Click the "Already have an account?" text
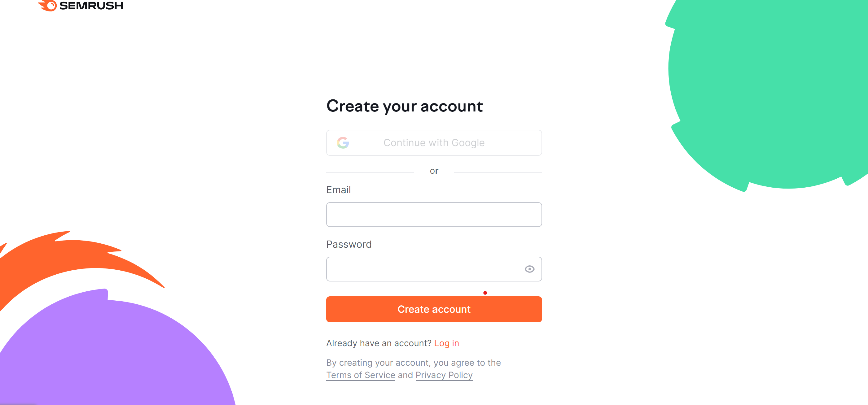868x405 pixels. [379, 343]
